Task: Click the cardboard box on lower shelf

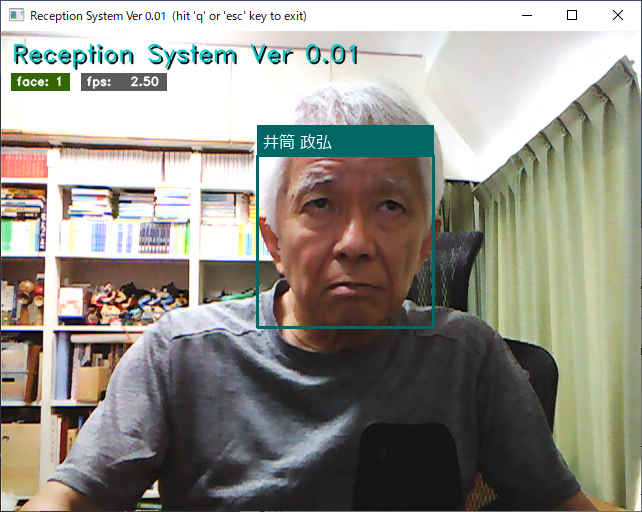Action: pos(92,380)
